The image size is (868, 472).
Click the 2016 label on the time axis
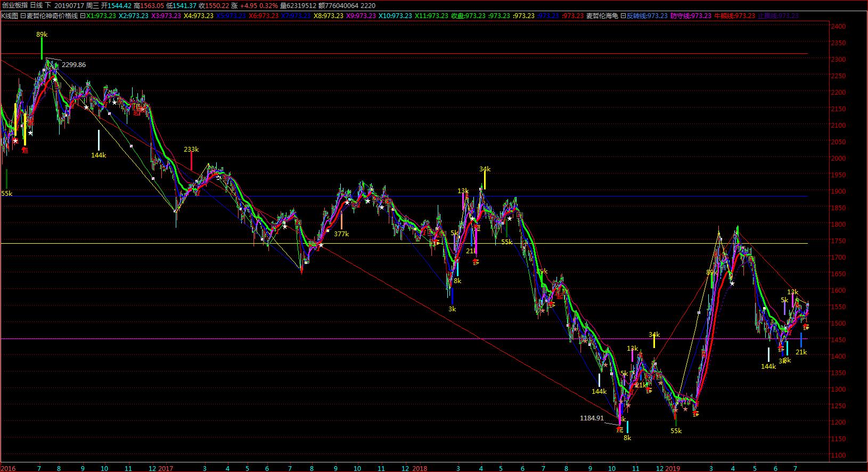click(x=8, y=468)
